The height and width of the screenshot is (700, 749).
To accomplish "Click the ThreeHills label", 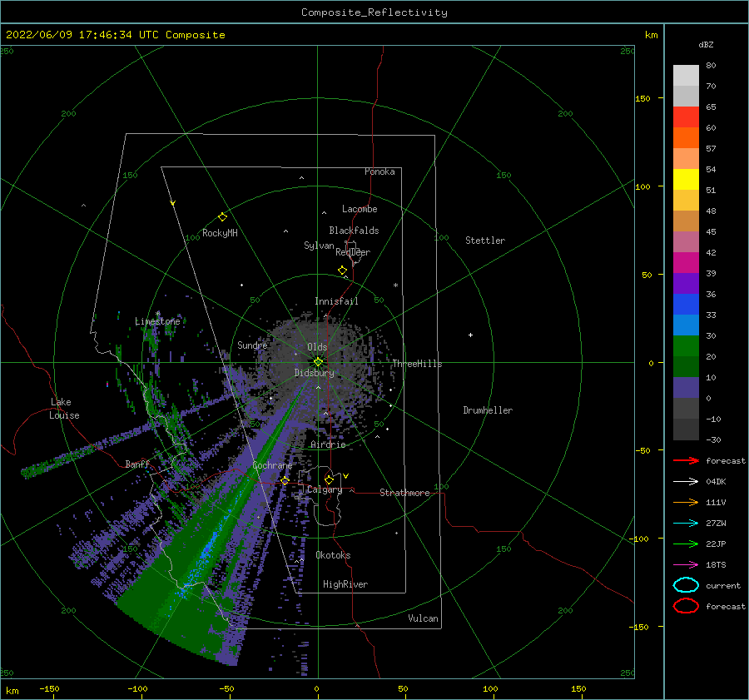I will coord(418,364).
